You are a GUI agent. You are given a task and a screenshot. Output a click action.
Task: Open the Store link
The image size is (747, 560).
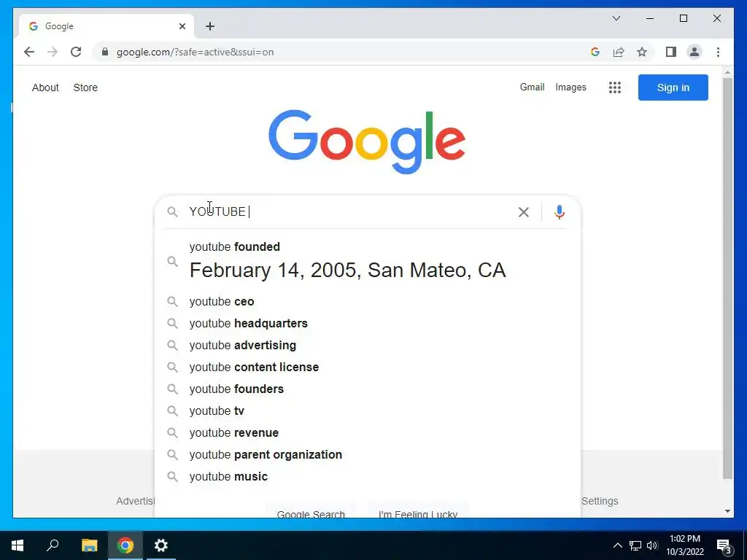coord(85,87)
